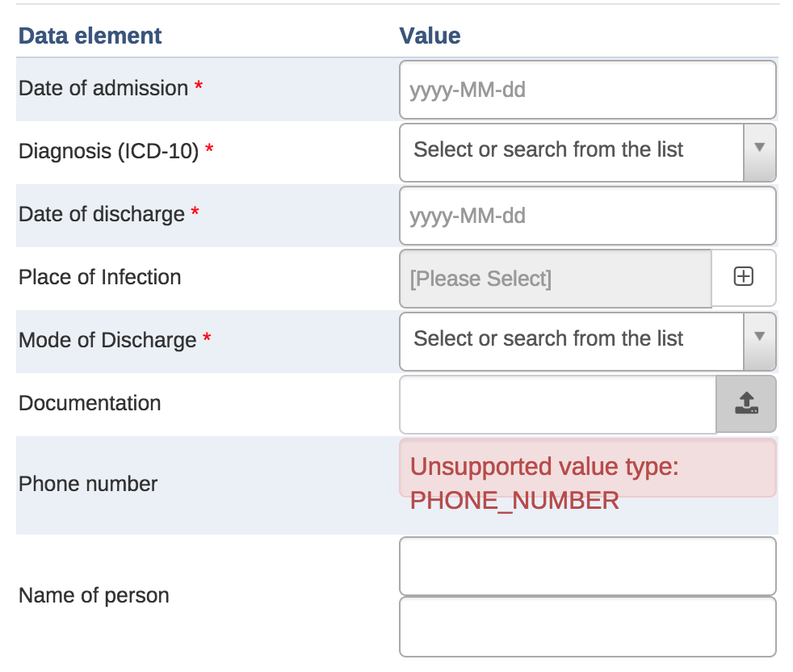Click the Place of Infection [Please Select] field
The image size is (793, 672).
[x=556, y=279]
